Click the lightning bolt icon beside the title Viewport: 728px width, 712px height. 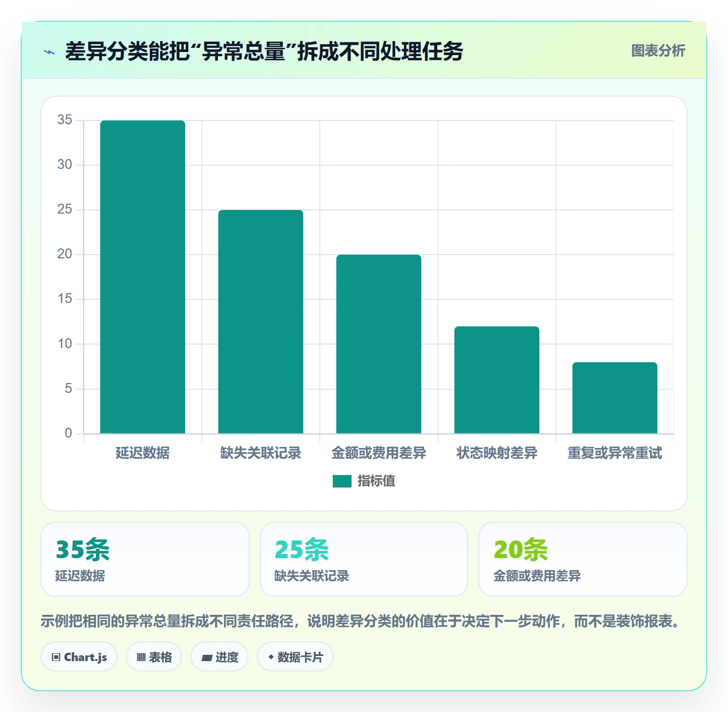click(x=49, y=52)
